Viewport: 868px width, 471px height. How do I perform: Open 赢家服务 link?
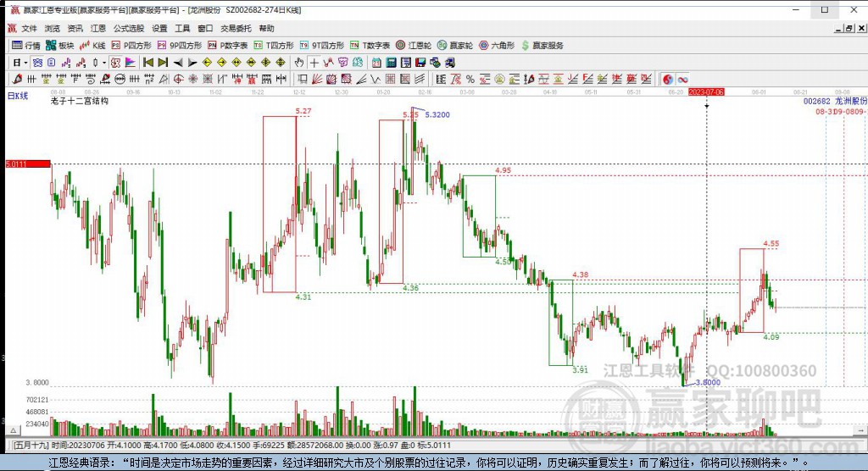click(542, 46)
